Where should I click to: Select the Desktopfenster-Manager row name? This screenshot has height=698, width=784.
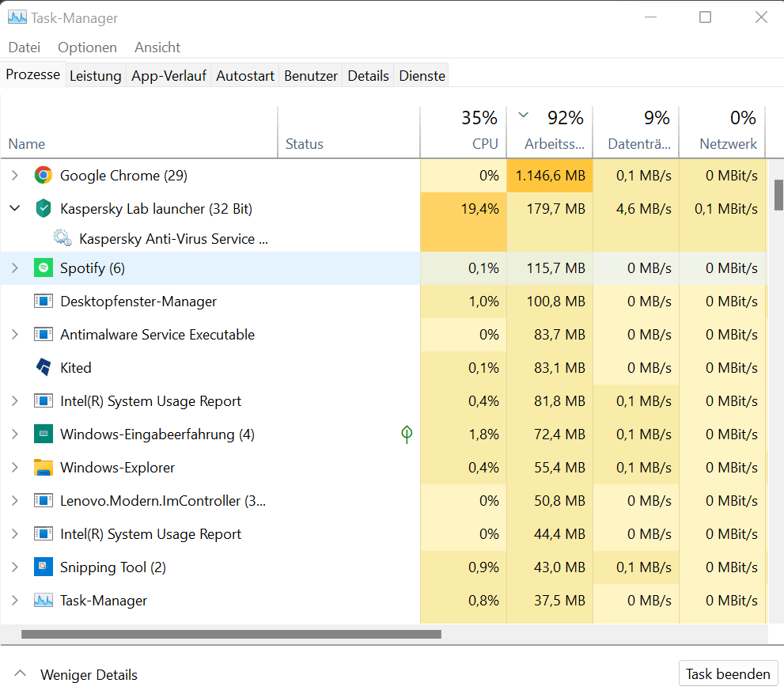tap(138, 301)
